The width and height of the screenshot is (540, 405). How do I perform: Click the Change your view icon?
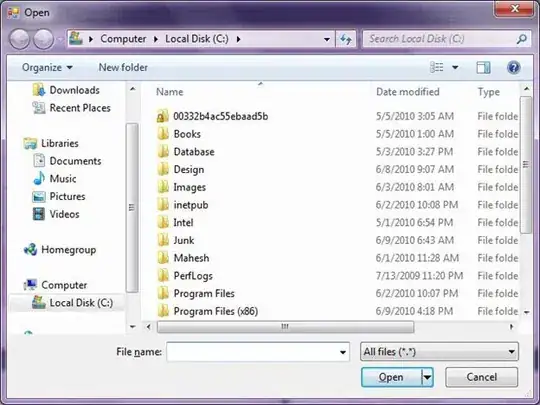437,67
